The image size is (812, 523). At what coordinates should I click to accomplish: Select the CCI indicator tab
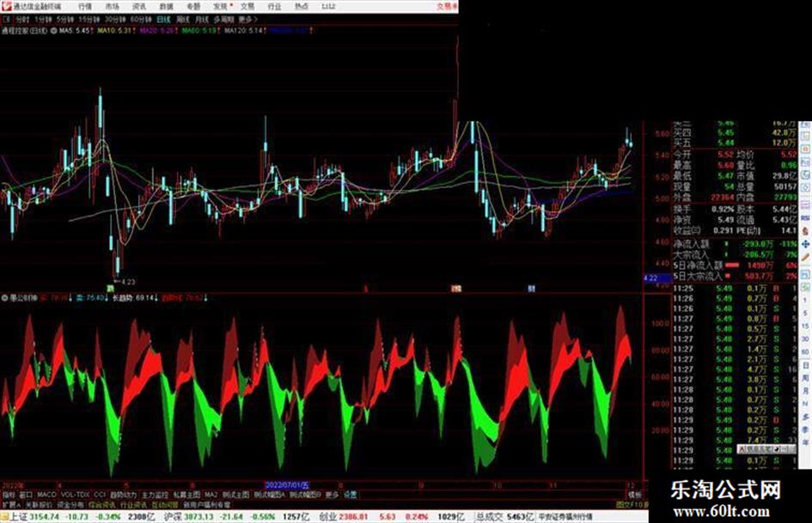point(100,495)
